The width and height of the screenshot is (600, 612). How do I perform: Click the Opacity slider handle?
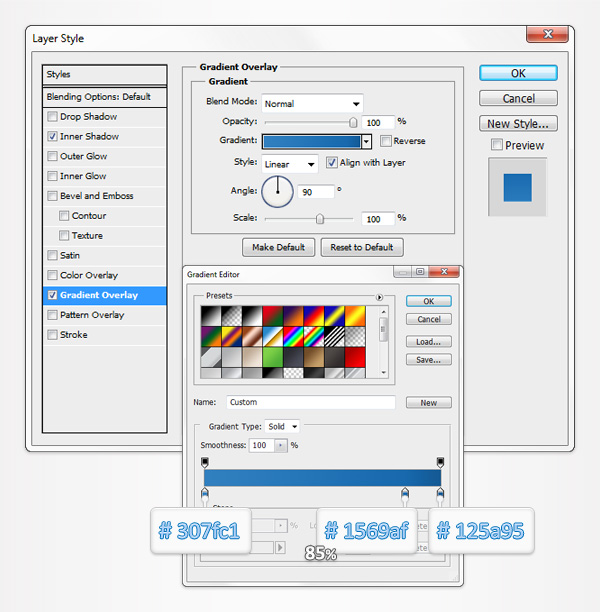point(353,123)
